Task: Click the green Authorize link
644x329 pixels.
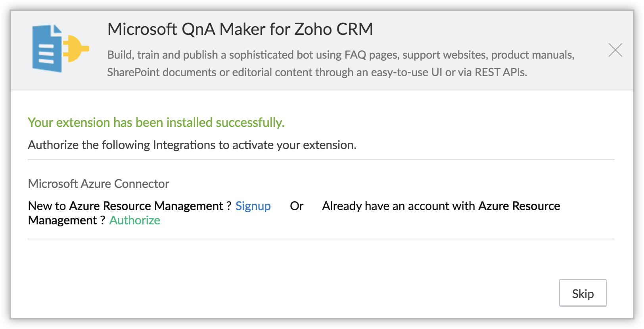Action: (135, 220)
